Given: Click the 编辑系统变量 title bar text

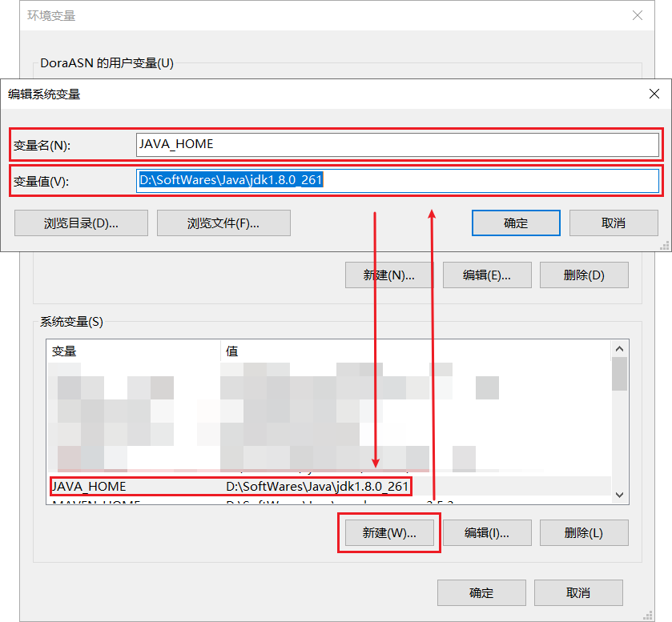Looking at the screenshot, I should pyautogui.click(x=44, y=94).
